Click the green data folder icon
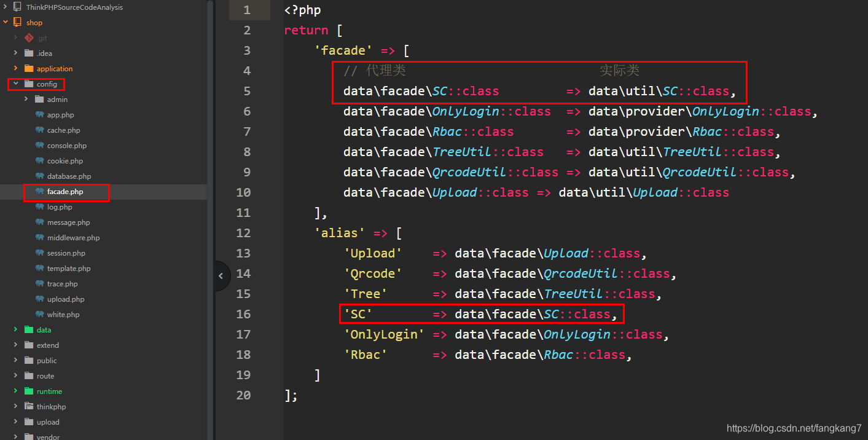868x440 pixels. (28, 330)
